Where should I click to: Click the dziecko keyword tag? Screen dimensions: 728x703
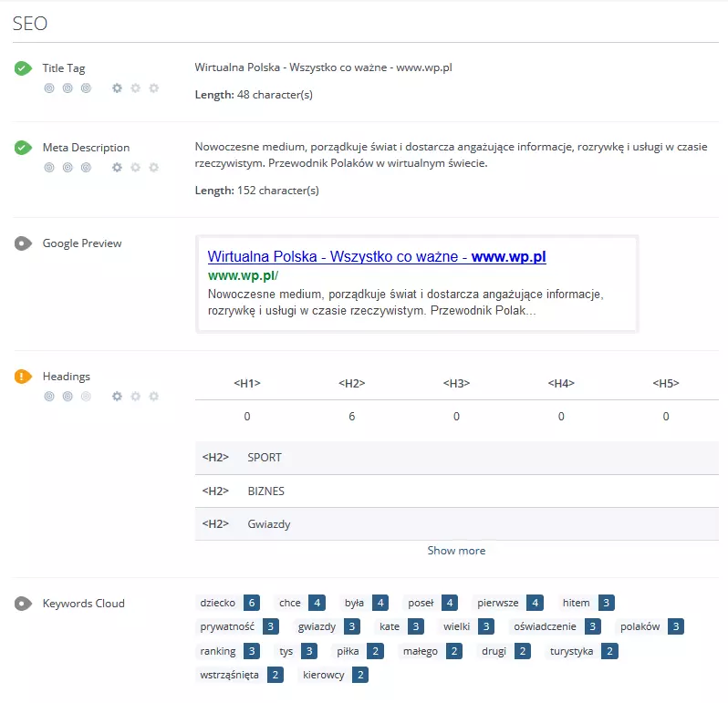[227, 603]
